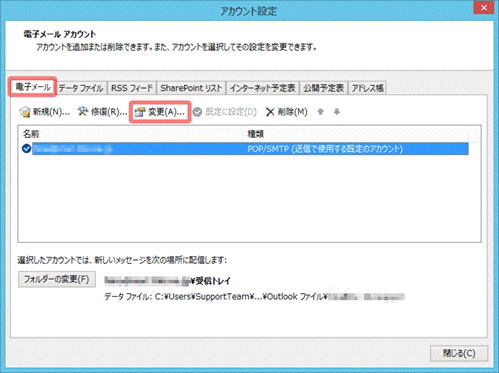Click the 削除(M) X delete icon
This screenshot has height=373, width=499.
point(270,112)
